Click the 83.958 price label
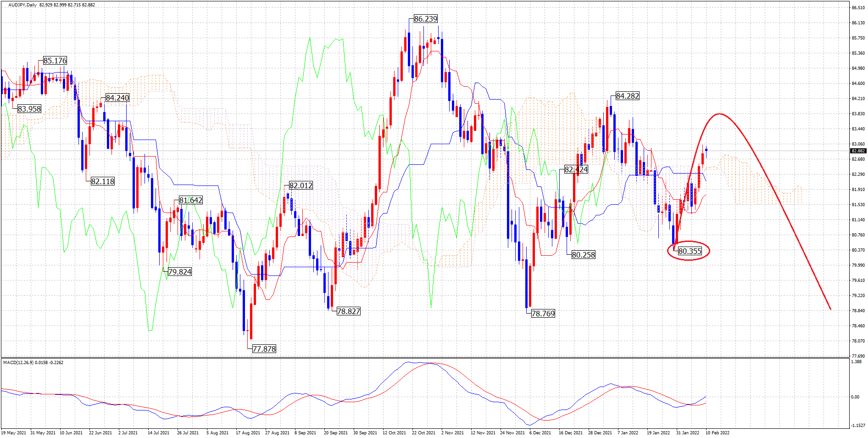 (29, 109)
